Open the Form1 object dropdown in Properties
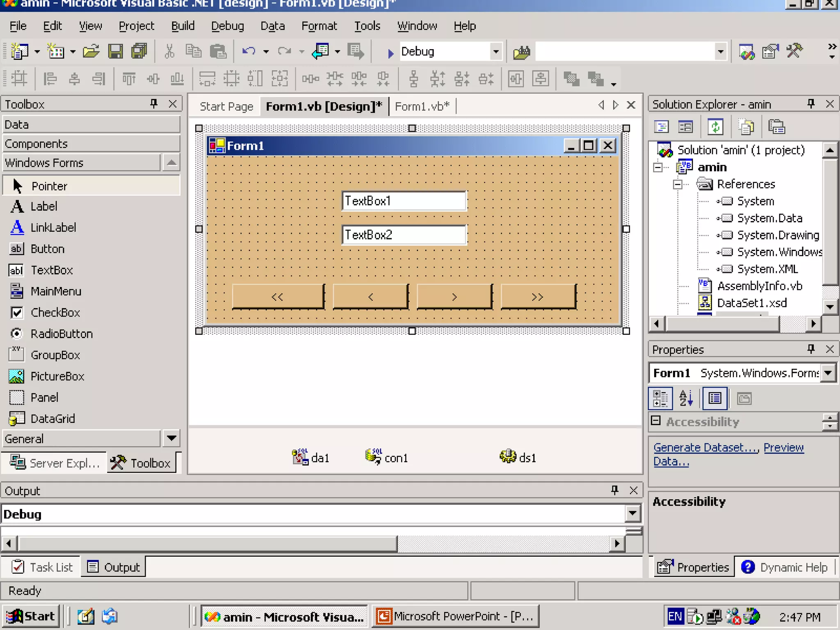840x630 pixels. point(829,373)
